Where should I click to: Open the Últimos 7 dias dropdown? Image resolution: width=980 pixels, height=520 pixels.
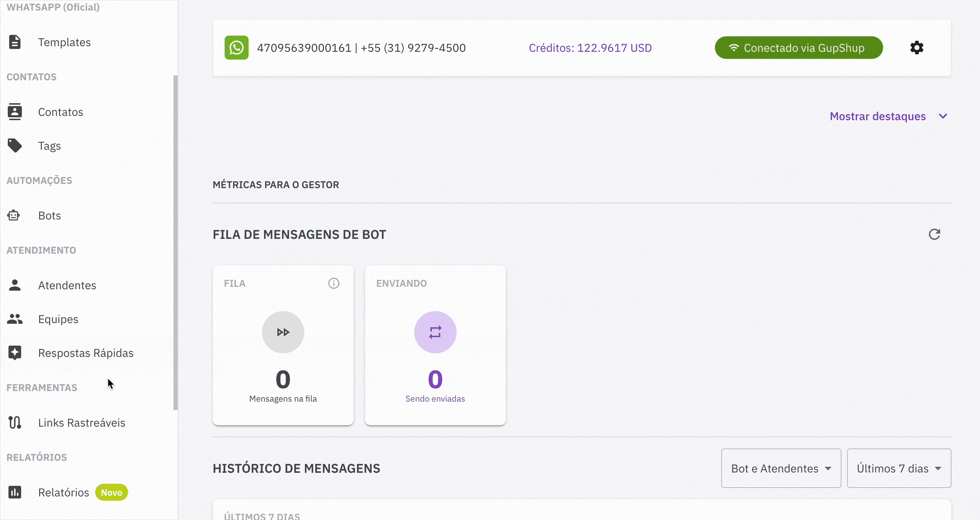pyautogui.click(x=899, y=468)
